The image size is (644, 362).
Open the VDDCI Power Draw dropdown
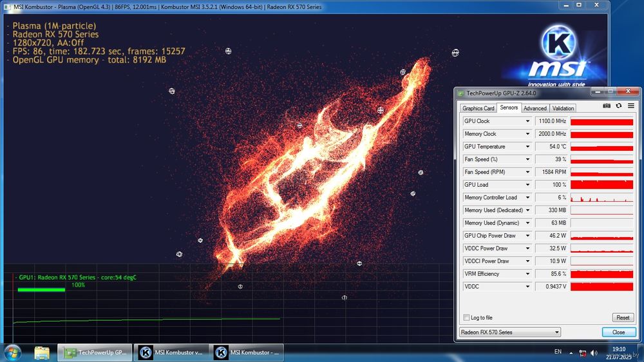528,262
